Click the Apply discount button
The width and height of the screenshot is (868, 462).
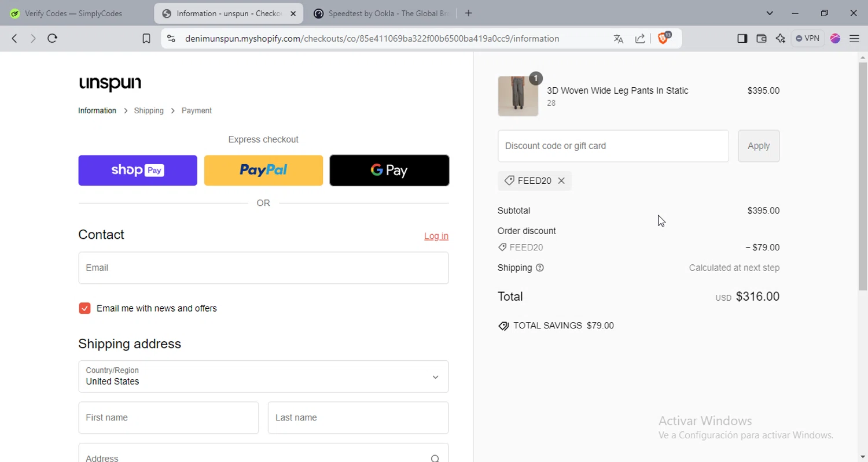759,146
